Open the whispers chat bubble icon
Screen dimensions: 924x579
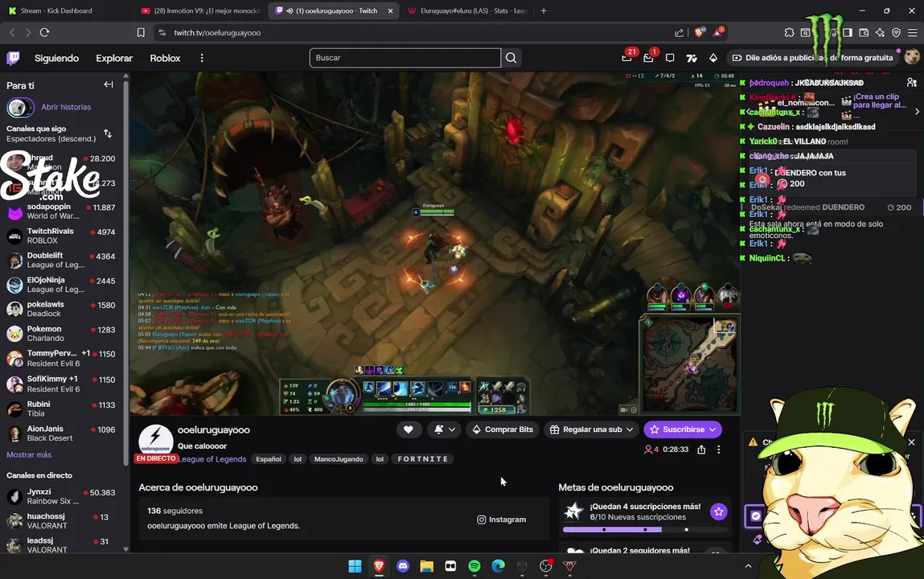[670, 58]
